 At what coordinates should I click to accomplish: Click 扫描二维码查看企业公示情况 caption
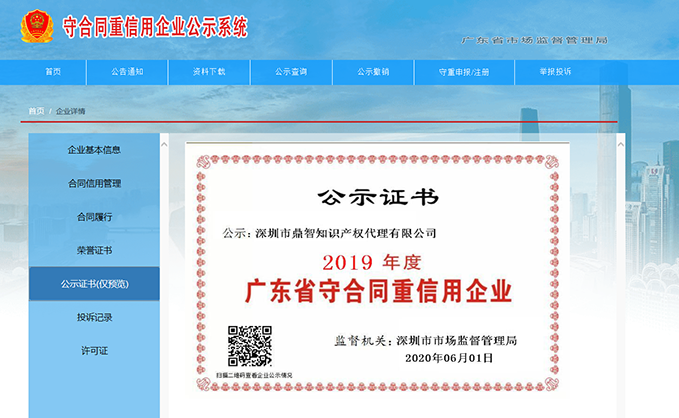pyautogui.click(x=254, y=375)
